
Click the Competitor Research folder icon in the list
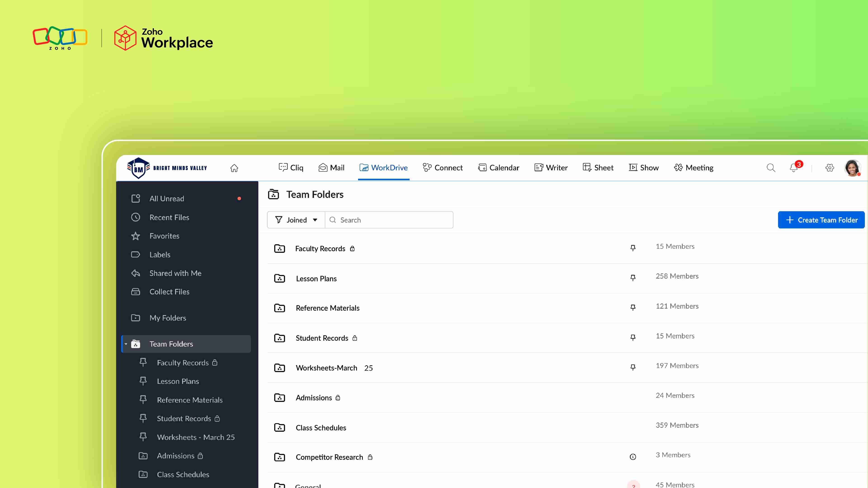(279, 457)
